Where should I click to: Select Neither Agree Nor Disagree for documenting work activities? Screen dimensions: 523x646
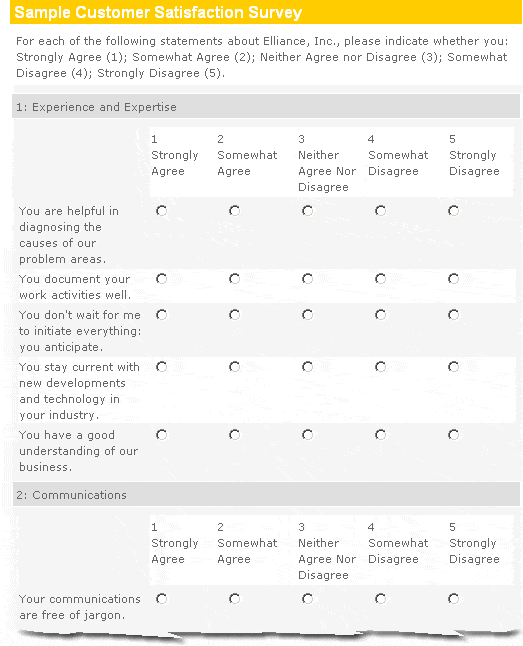(x=307, y=279)
